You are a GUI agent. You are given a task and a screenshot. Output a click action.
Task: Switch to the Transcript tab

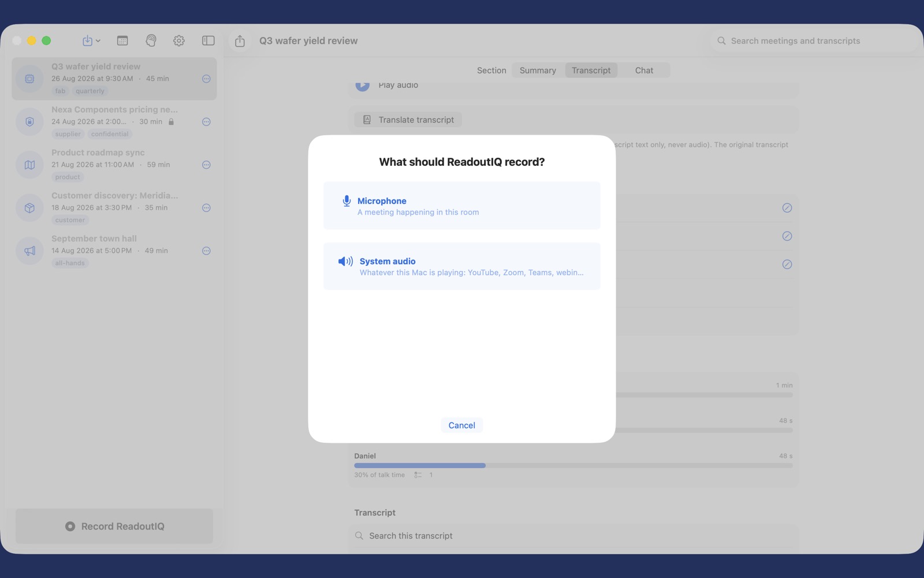point(591,71)
